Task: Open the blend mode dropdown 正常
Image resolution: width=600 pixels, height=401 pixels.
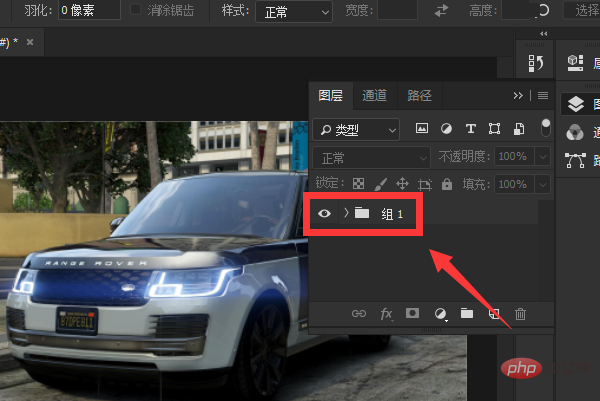Action: (371, 158)
